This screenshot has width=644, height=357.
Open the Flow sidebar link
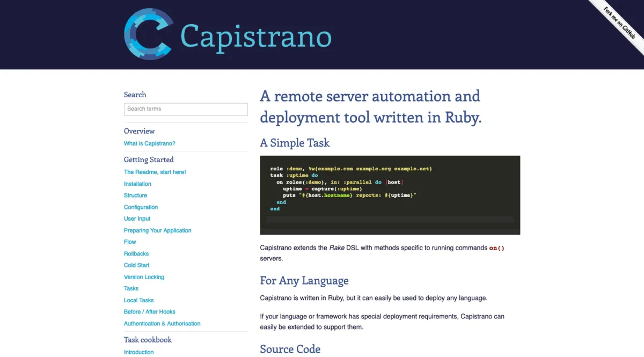pyautogui.click(x=130, y=242)
